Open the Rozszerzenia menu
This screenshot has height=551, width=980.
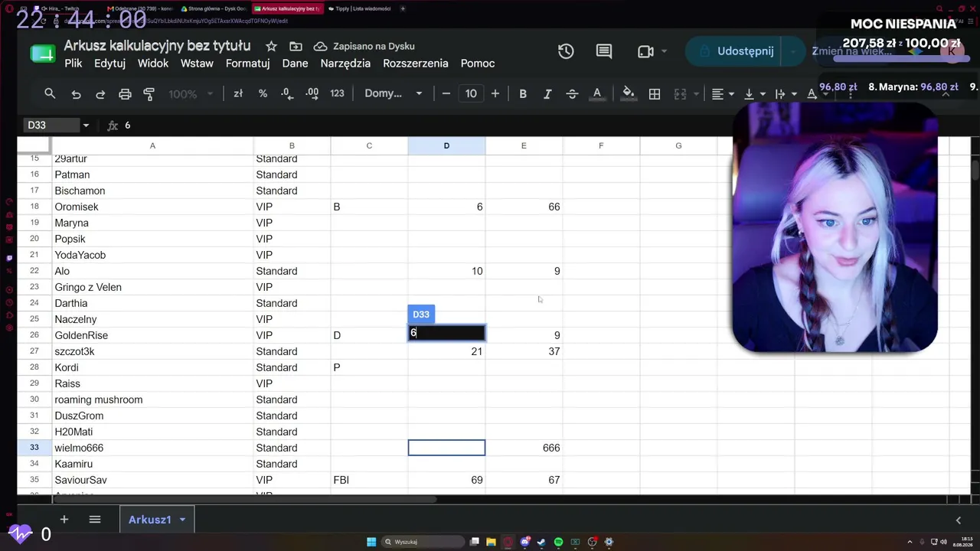pyautogui.click(x=416, y=64)
